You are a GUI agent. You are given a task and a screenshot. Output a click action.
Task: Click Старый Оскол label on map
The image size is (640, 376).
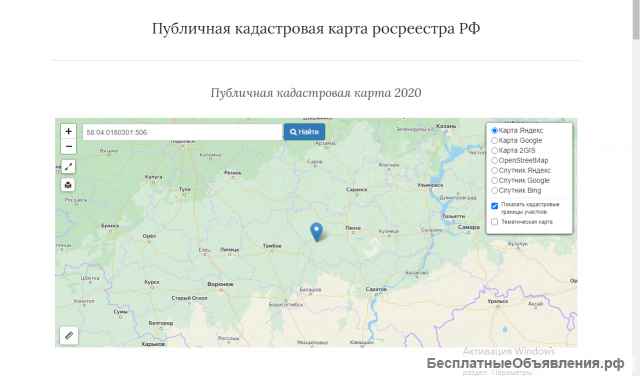(189, 298)
